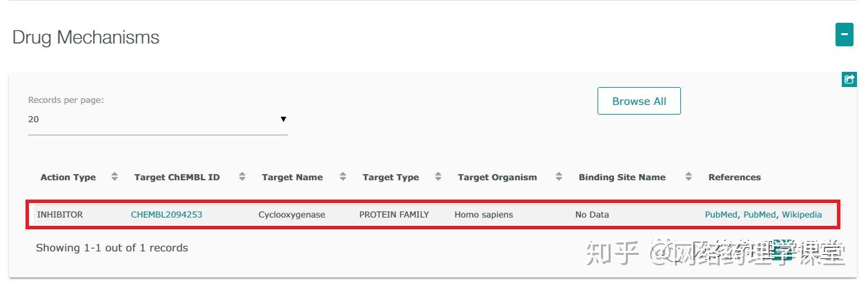The image size is (868, 288).
Task: Sort by Binding Site Name column
Action: coord(689,177)
